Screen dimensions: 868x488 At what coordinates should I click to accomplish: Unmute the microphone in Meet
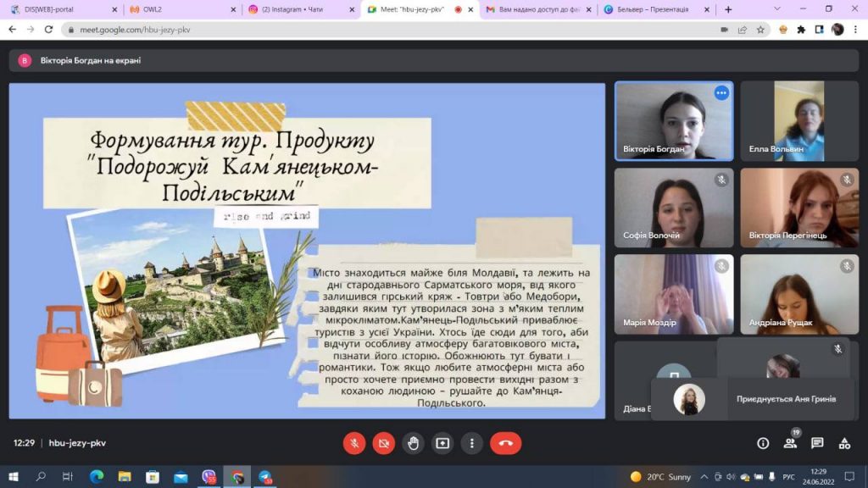click(x=354, y=443)
